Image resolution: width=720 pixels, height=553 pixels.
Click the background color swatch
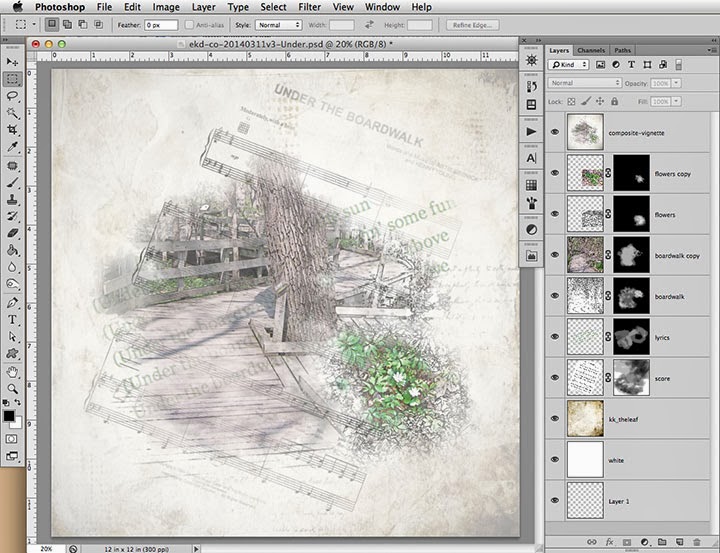pyautogui.click(x=18, y=423)
